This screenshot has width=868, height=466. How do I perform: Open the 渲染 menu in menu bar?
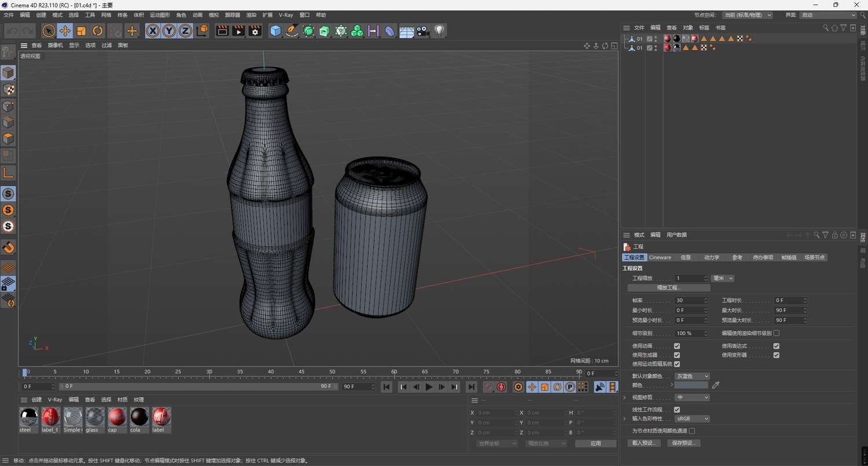pyautogui.click(x=251, y=15)
